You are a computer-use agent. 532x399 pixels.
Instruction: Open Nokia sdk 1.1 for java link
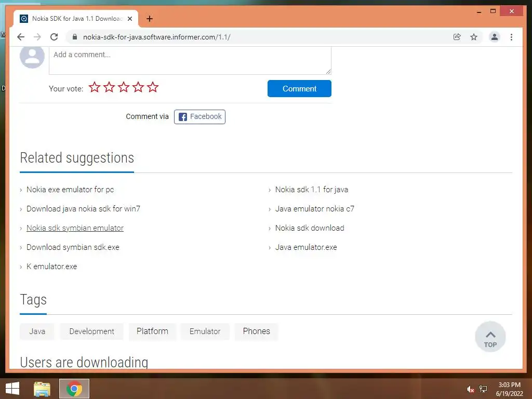click(x=312, y=190)
